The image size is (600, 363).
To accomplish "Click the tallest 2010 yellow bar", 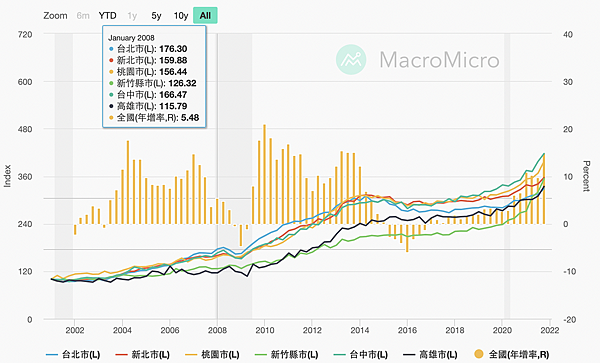I will 264,174.
